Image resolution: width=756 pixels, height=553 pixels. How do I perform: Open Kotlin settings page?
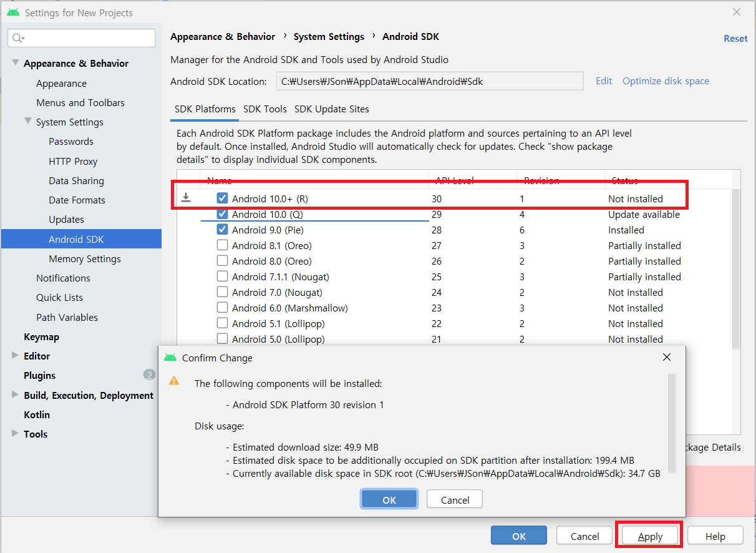(37, 414)
